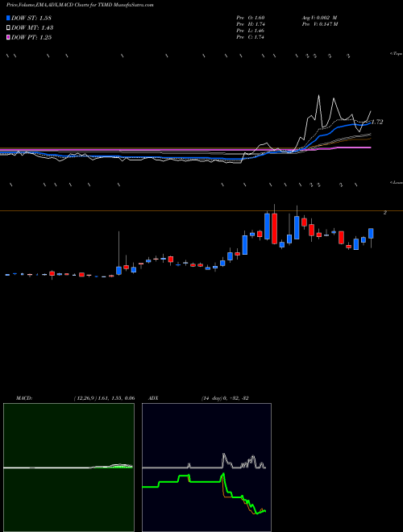Click the '2' level label on candlestick chart

(385, 213)
